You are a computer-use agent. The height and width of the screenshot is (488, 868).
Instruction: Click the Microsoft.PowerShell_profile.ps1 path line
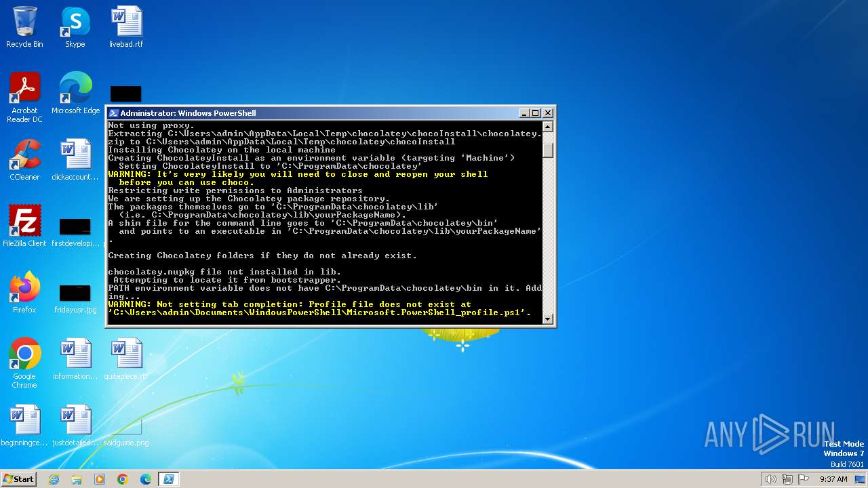(x=319, y=312)
